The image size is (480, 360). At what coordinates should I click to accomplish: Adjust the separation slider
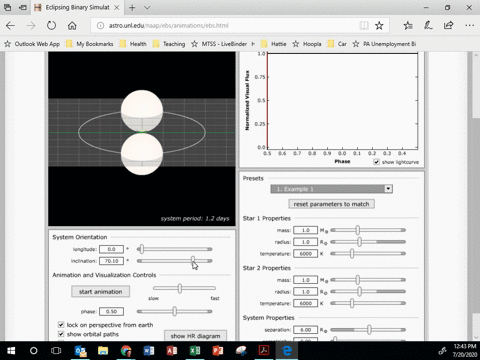pyautogui.click(x=368, y=330)
